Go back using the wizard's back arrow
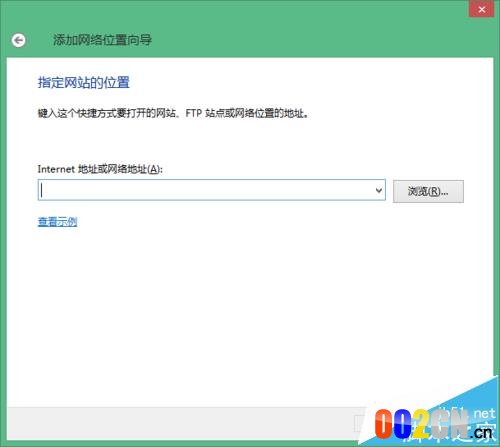Viewport: 500px width, 447px height. [x=18, y=40]
